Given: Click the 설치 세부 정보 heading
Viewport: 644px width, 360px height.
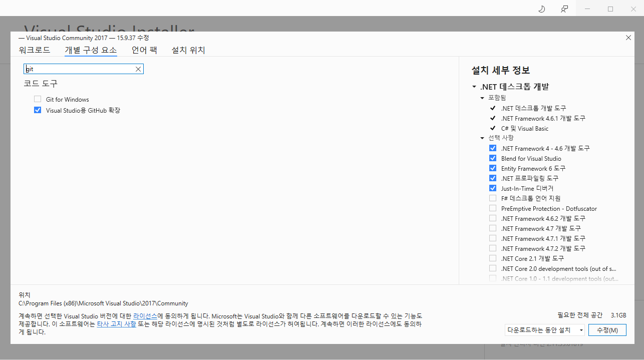Looking at the screenshot, I should (501, 71).
